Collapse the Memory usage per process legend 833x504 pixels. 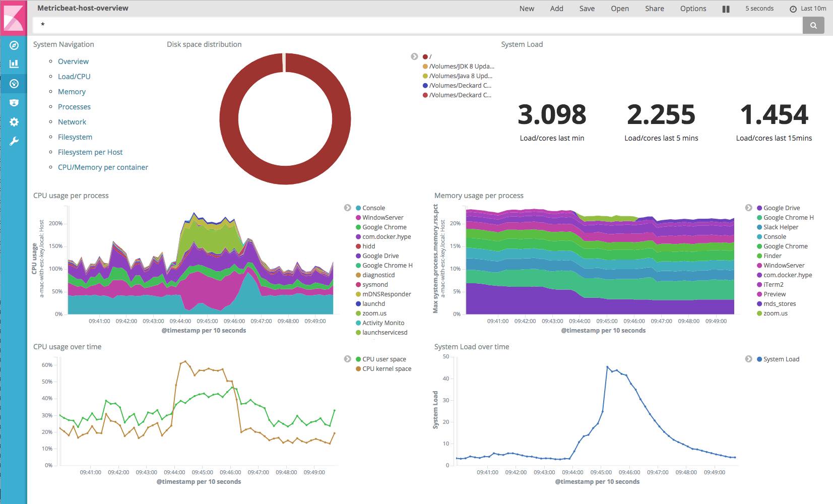(x=748, y=208)
